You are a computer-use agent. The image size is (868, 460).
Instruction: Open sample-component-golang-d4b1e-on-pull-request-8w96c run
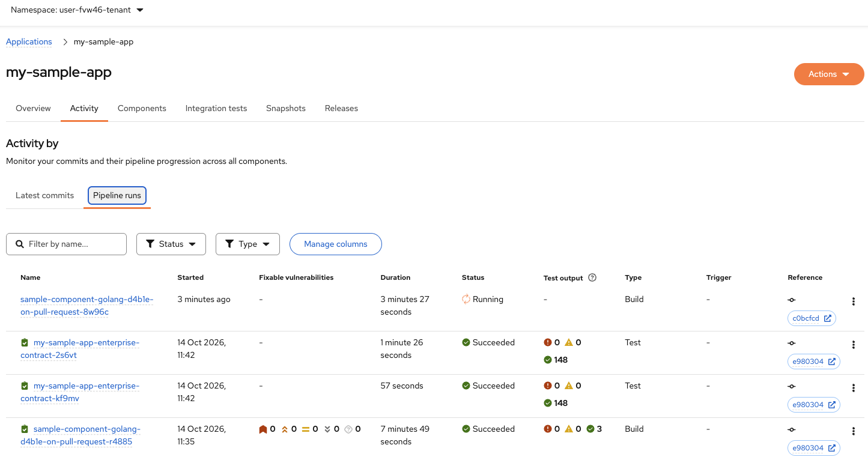coord(86,306)
